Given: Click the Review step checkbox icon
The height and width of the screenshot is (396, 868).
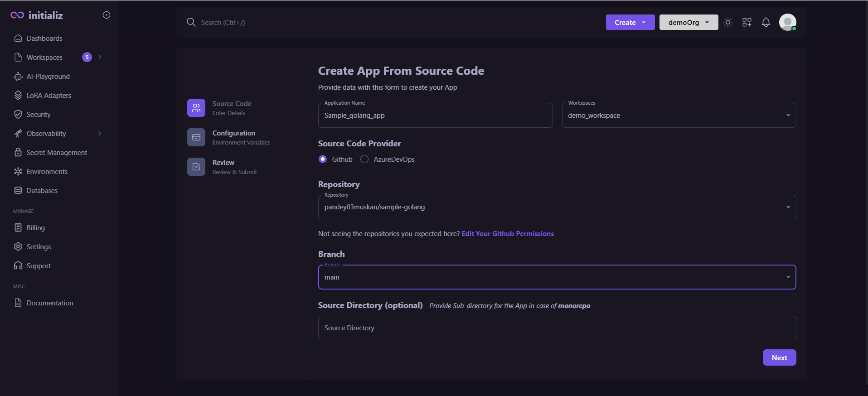Looking at the screenshot, I should (x=196, y=167).
